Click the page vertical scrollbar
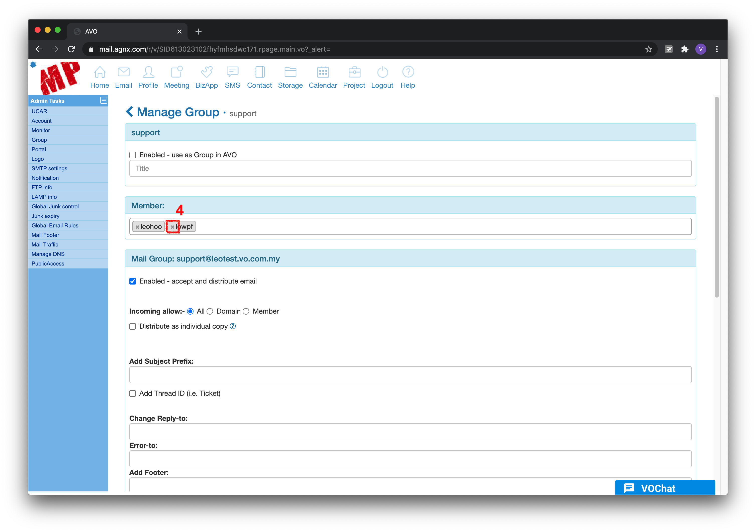 click(716, 197)
